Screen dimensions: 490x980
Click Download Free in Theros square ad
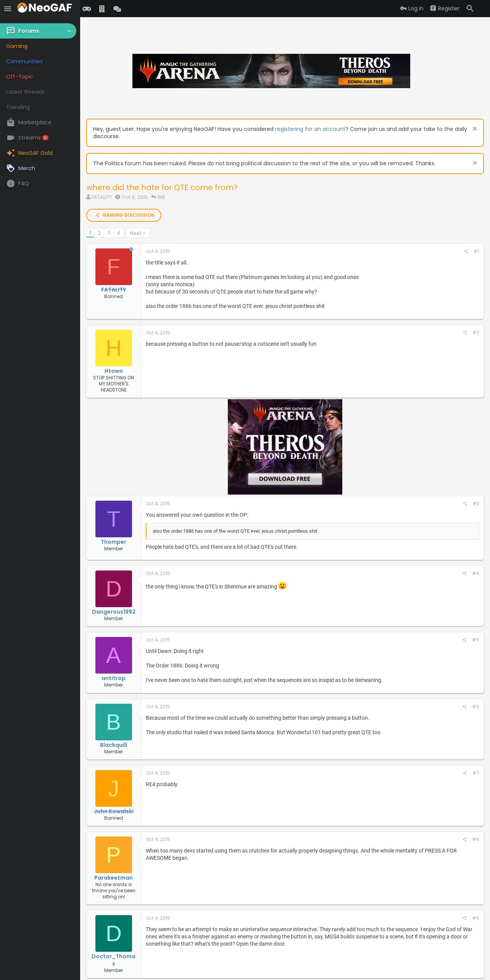coord(285,479)
